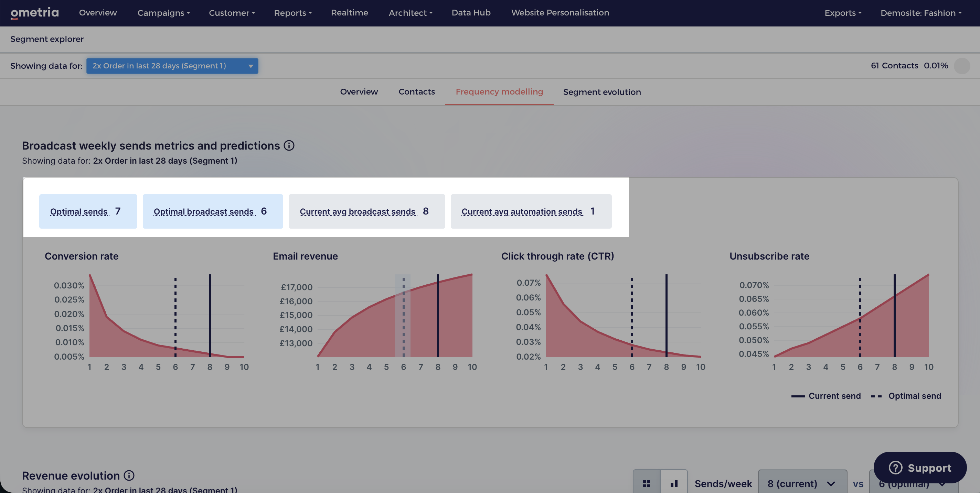Go to Contacts tab
The height and width of the screenshot is (493, 980).
point(417,91)
